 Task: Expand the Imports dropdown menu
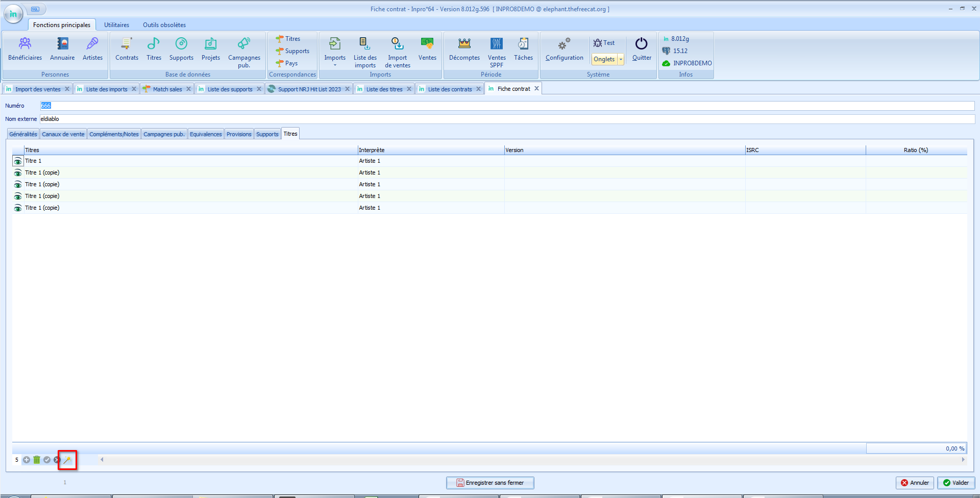335,65
